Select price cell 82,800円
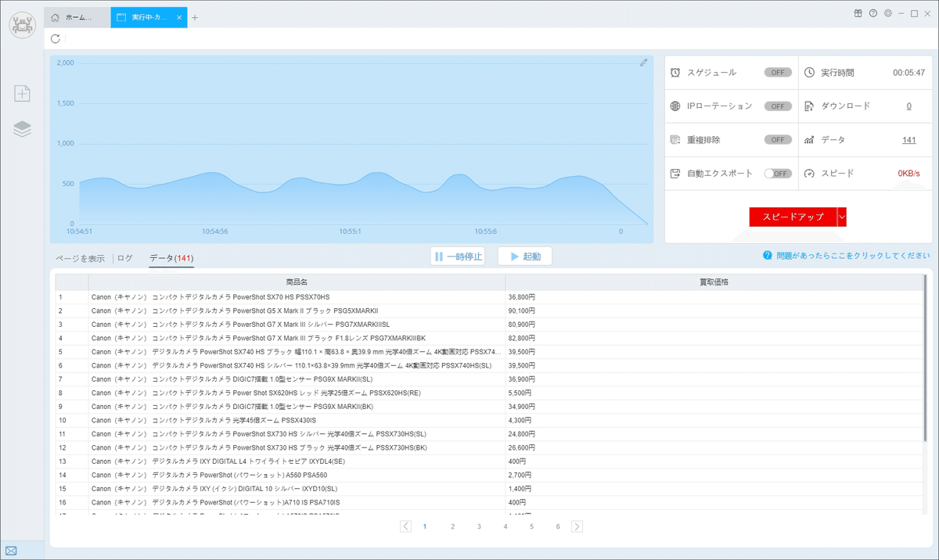Viewport: 939px width, 560px height. (x=714, y=338)
